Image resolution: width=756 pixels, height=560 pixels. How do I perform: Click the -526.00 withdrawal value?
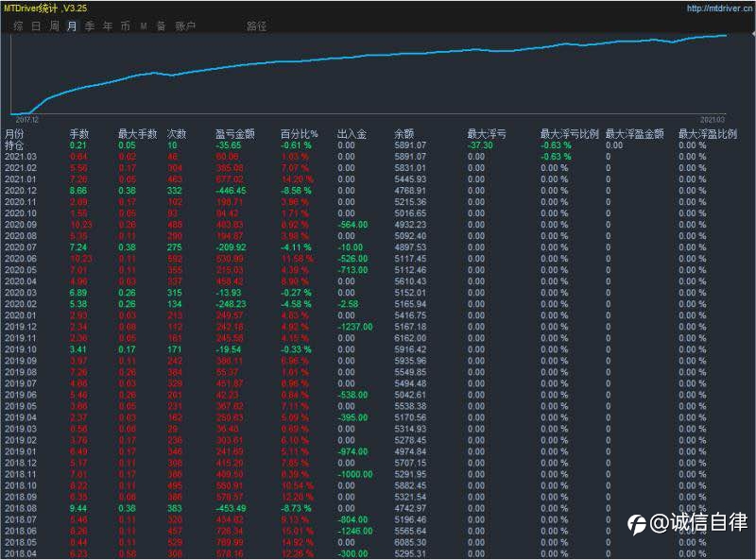point(352,259)
